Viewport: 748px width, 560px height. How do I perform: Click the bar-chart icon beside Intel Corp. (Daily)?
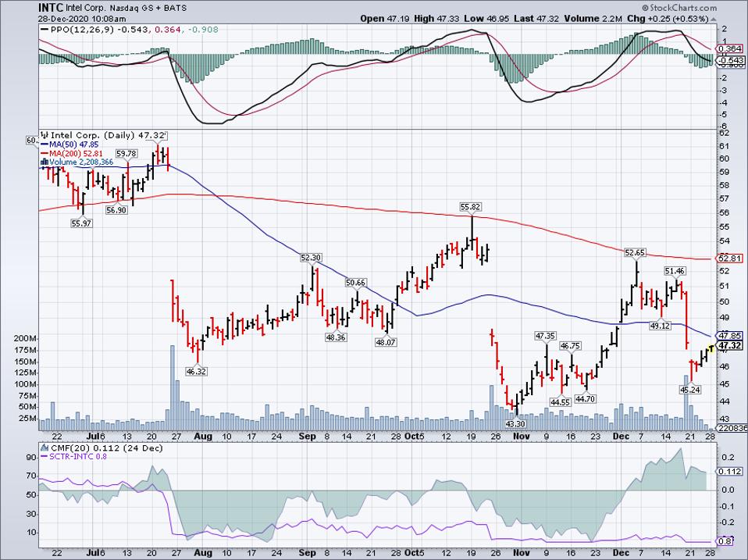[x=46, y=135]
